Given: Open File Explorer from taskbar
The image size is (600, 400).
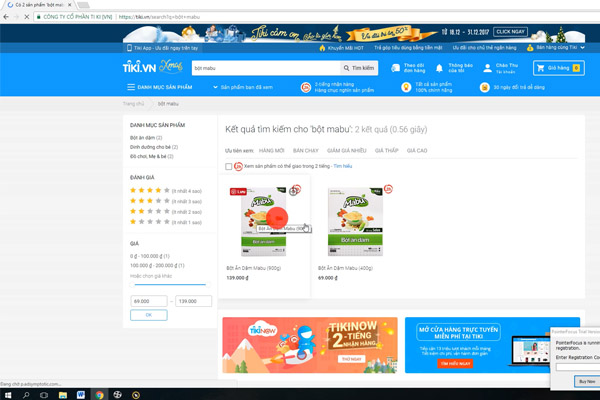Looking at the screenshot, I should point(63,395).
